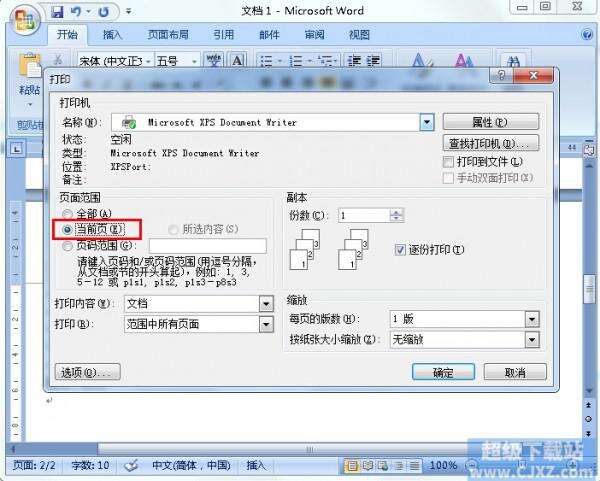The width and height of the screenshot is (600, 481).
Task: Switch to Outline view icon
Action: pyautogui.click(x=399, y=466)
